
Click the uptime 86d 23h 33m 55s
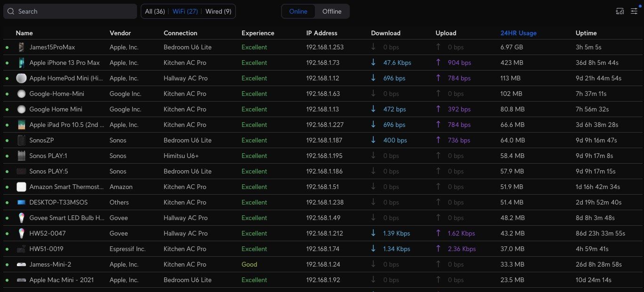point(600,233)
